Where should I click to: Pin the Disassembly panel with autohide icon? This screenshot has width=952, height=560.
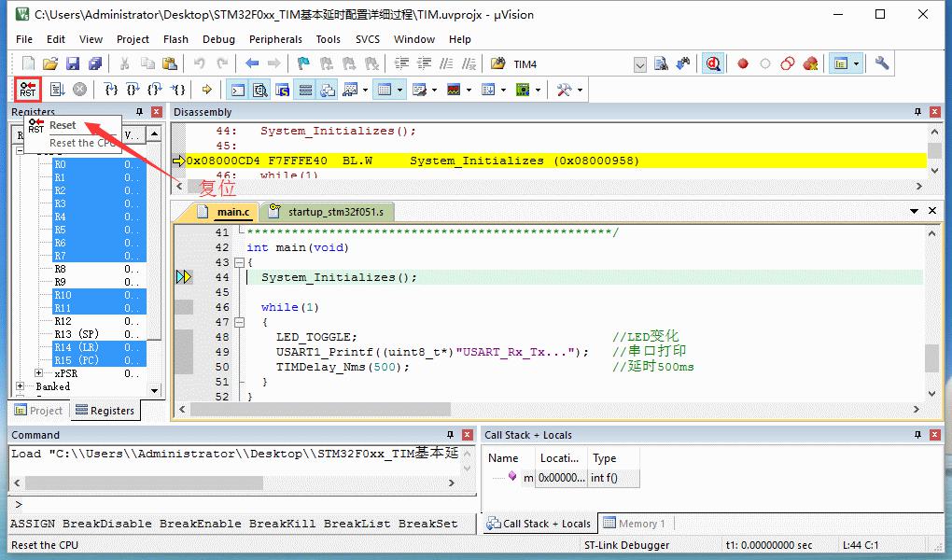[x=918, y=112]
